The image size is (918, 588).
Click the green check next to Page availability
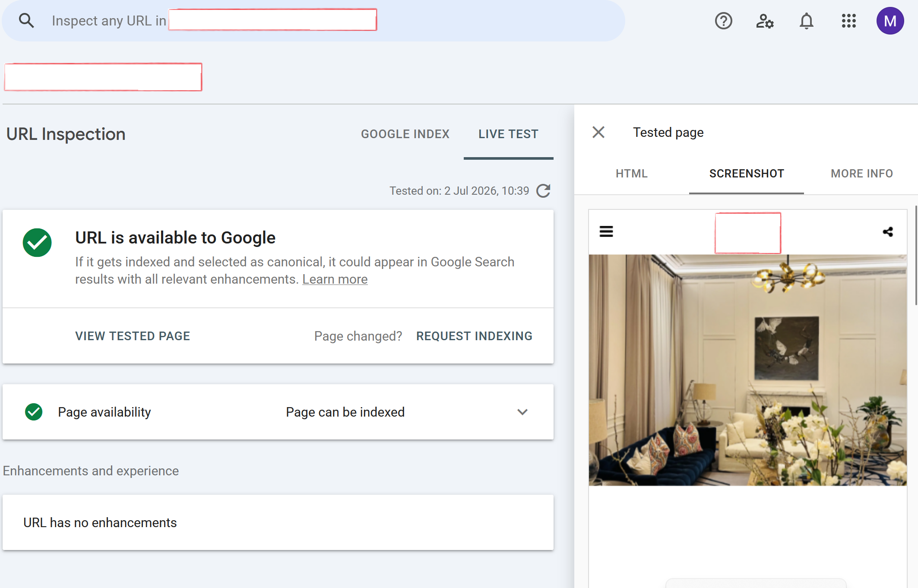coord(34,412)
